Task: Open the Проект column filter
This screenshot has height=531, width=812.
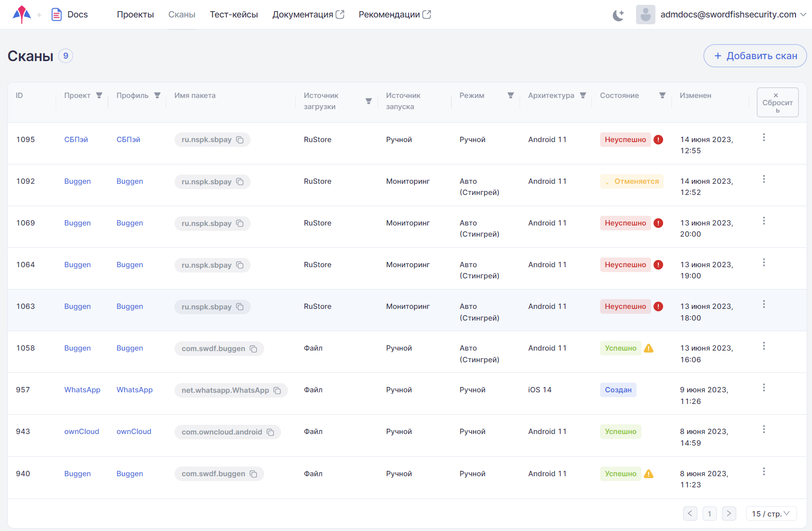Action: 99,96
